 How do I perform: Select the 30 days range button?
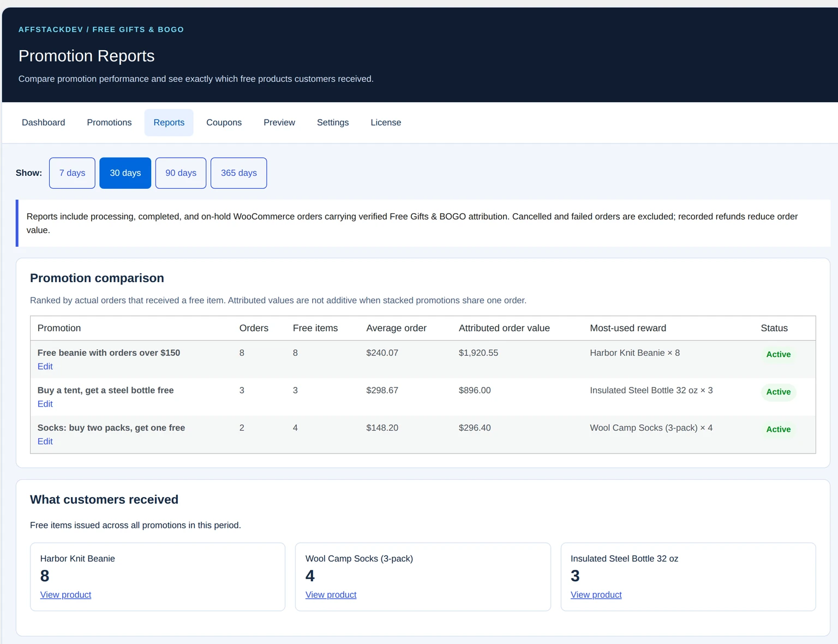click(x=125, y=173)
